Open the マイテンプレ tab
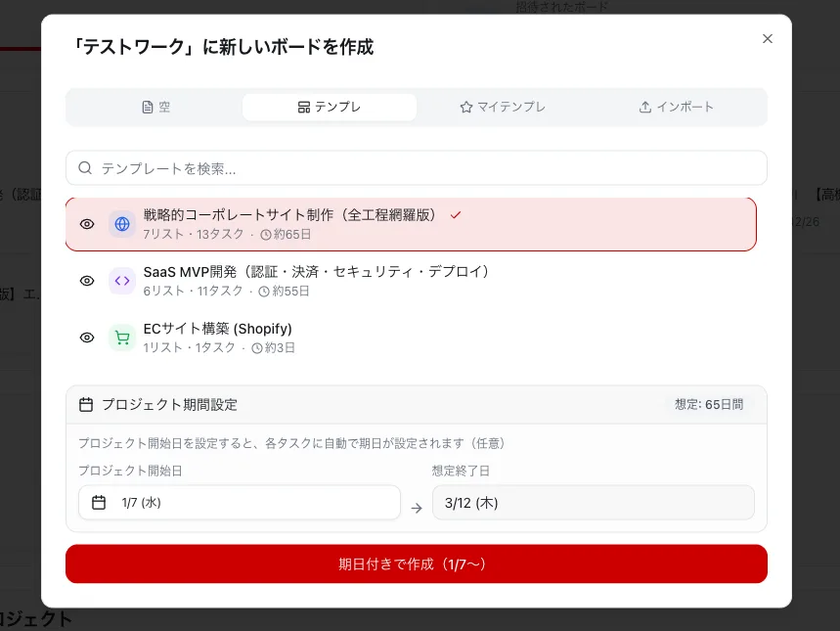Screen dimensions: 840x631 503,108
